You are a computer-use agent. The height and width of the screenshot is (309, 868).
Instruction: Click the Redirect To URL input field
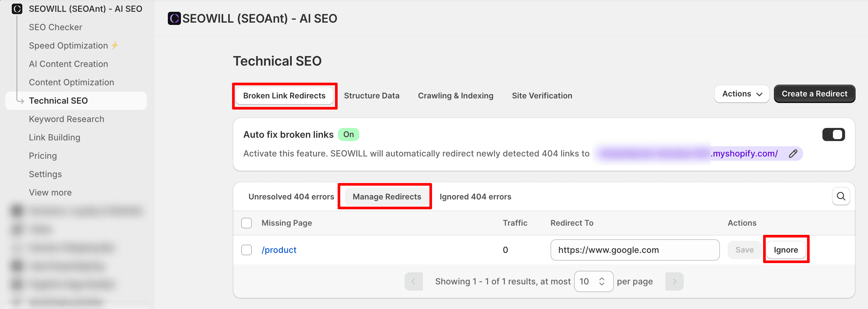pyautogui.click(x=635, y=250)
